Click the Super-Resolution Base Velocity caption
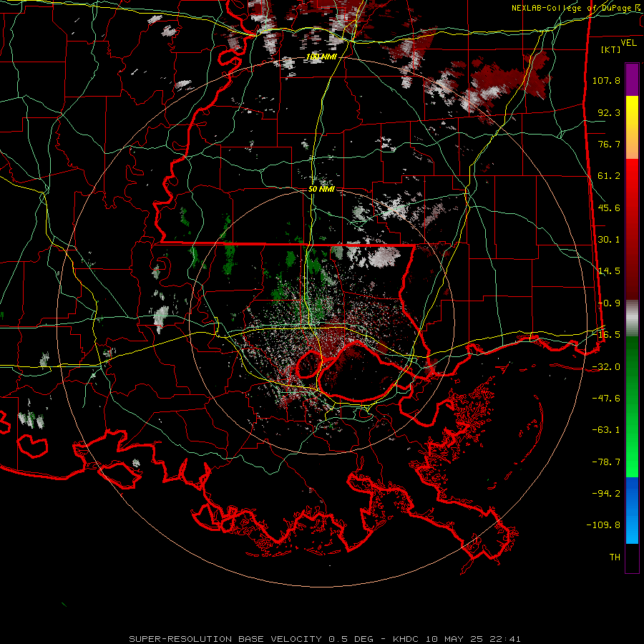Viewport: 644px width, 644px height. [x=325, y=639]
